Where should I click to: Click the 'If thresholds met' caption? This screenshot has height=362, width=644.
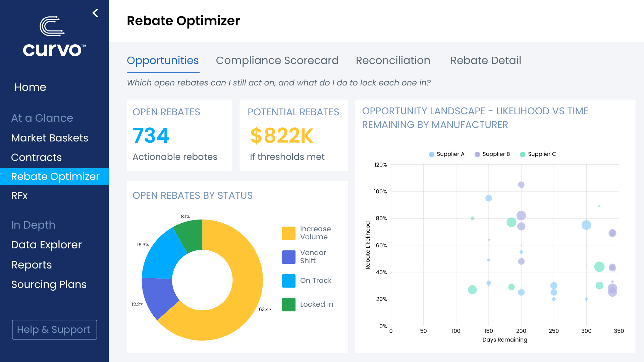click(x=287, y=157)
